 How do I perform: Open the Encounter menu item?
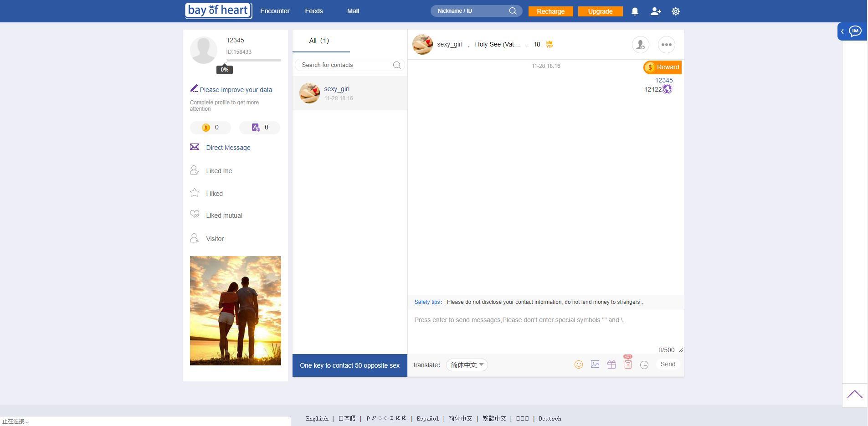275,11
